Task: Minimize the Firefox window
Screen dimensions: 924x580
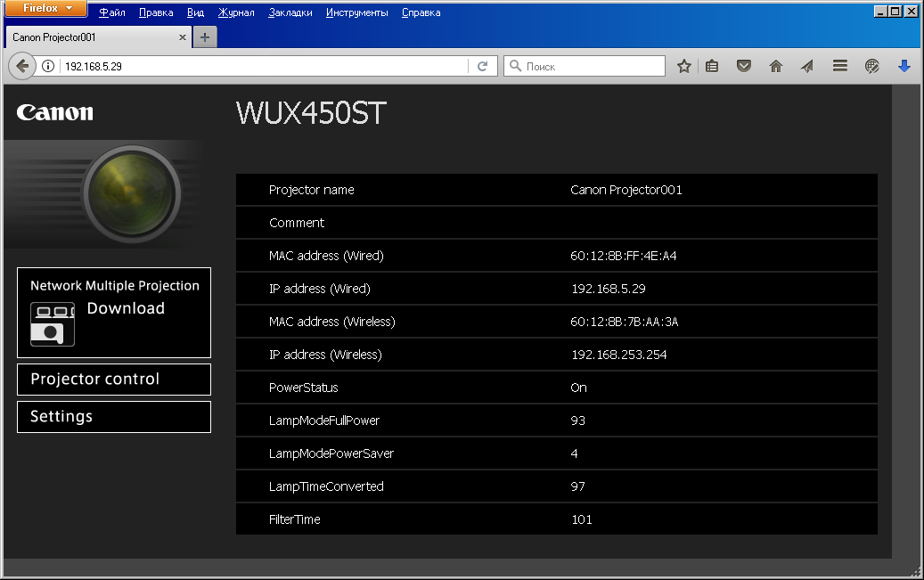Action: [880, 12]
